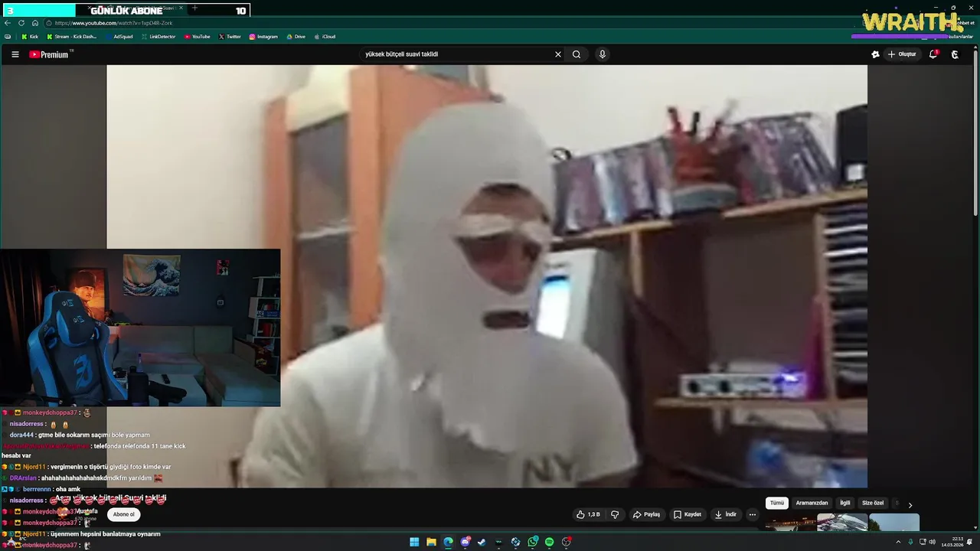This screenshot has width=980, height=551.
Task: Open browser home page icon
Action: click(34, 23)
